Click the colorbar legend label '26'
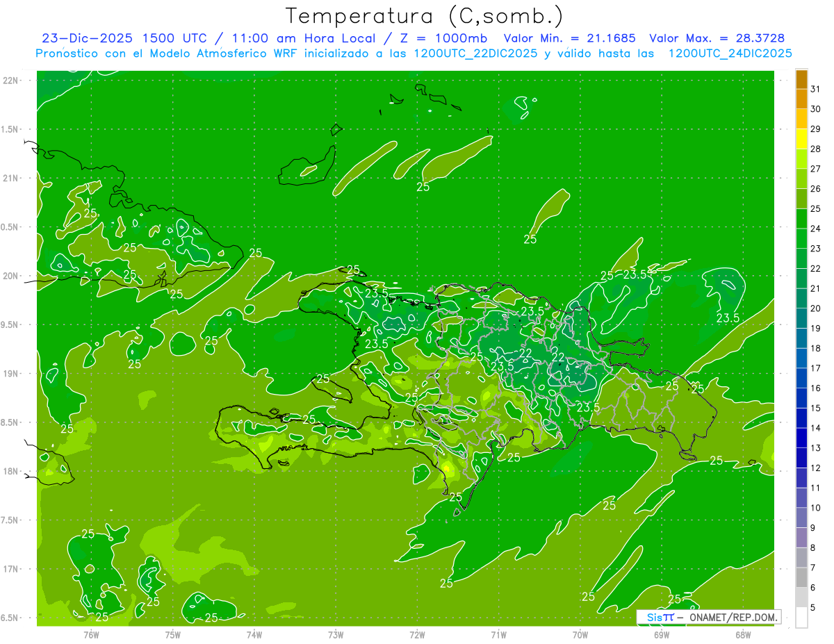The width and height of the screenshot is (834, 644). [816, 189]
